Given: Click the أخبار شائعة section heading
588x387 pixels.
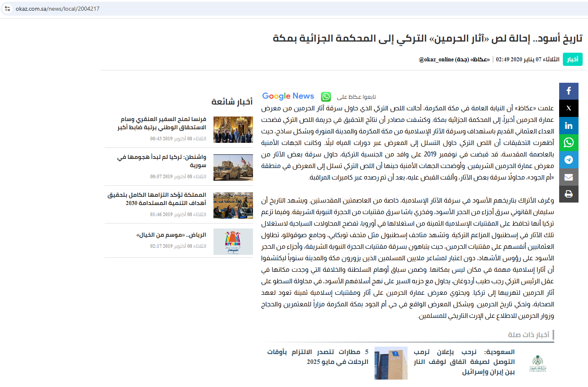Looking at the screenshot, I should pyautogui.click(x=232, y=102).
